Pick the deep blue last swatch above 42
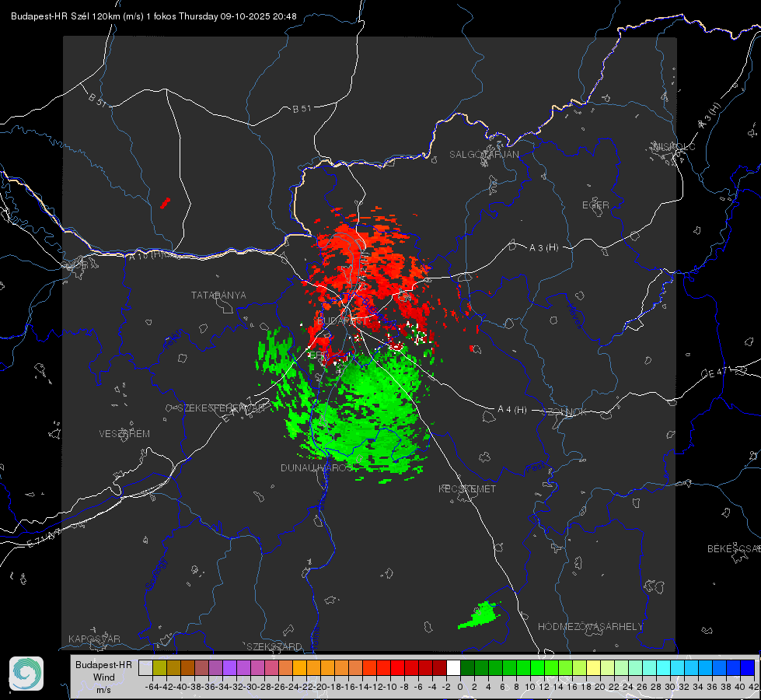Image resolution: width=761 pixels, height=700 pixels. click(748, 667)
